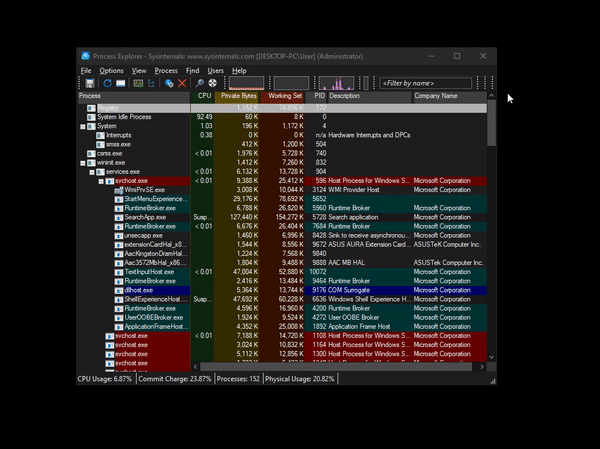Screen dimensions: 600x449
Task: Collapse the System process tree node
Action: [83, 126]
